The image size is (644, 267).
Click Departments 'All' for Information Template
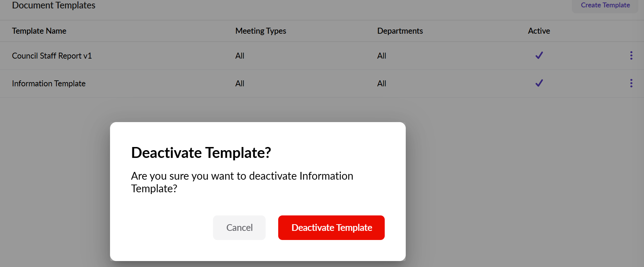pyautogui.click(x=382, y=84)
